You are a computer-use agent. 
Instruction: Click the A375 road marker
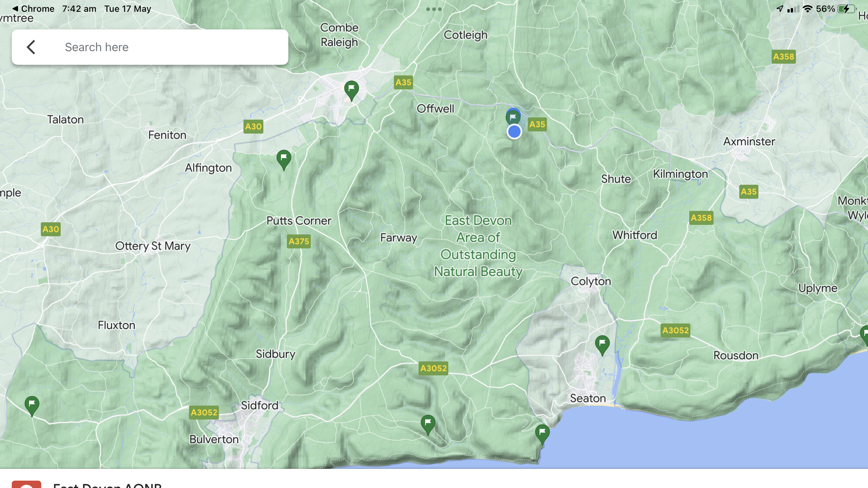tap(299, 241)
